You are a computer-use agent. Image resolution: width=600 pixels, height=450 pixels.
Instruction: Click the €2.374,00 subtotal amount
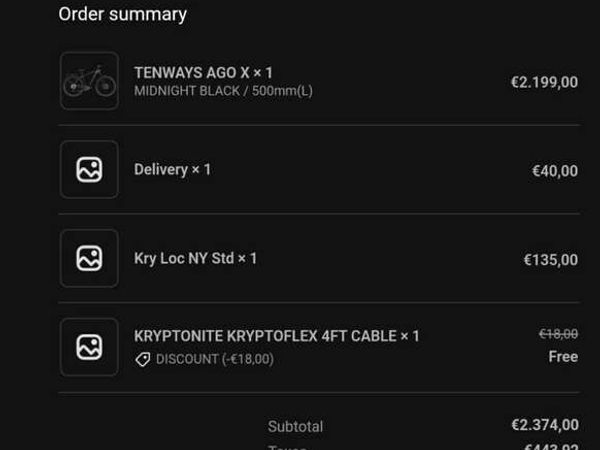pyautogui.click(x=544, y=425)
